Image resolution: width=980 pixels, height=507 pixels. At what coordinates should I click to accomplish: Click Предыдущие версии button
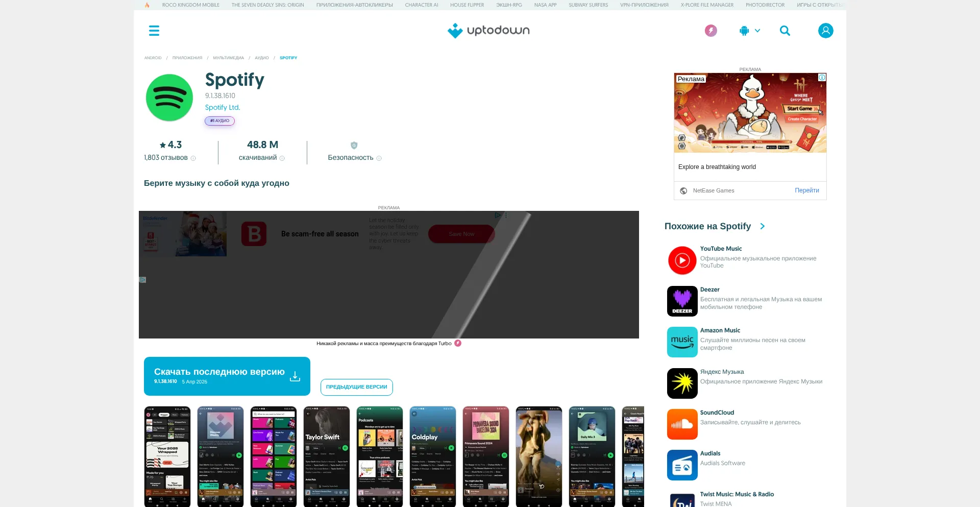357,387
